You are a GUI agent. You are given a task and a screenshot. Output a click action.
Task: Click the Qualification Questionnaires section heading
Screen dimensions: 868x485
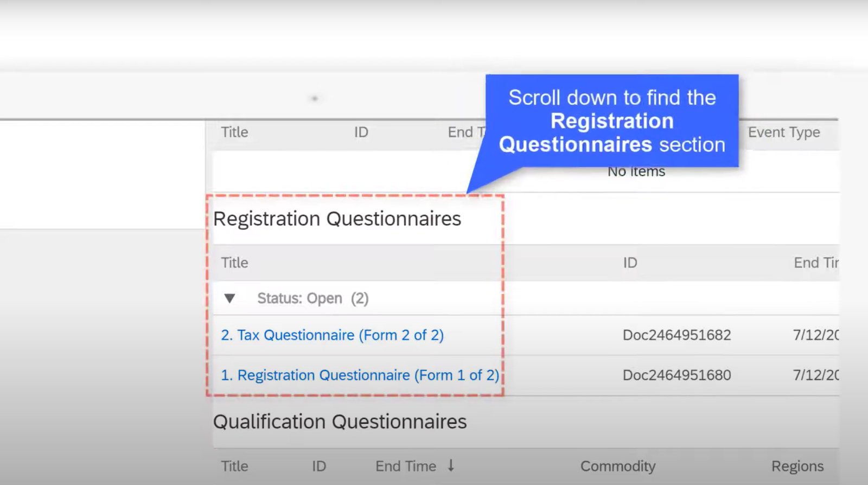[x=340, y=422]
